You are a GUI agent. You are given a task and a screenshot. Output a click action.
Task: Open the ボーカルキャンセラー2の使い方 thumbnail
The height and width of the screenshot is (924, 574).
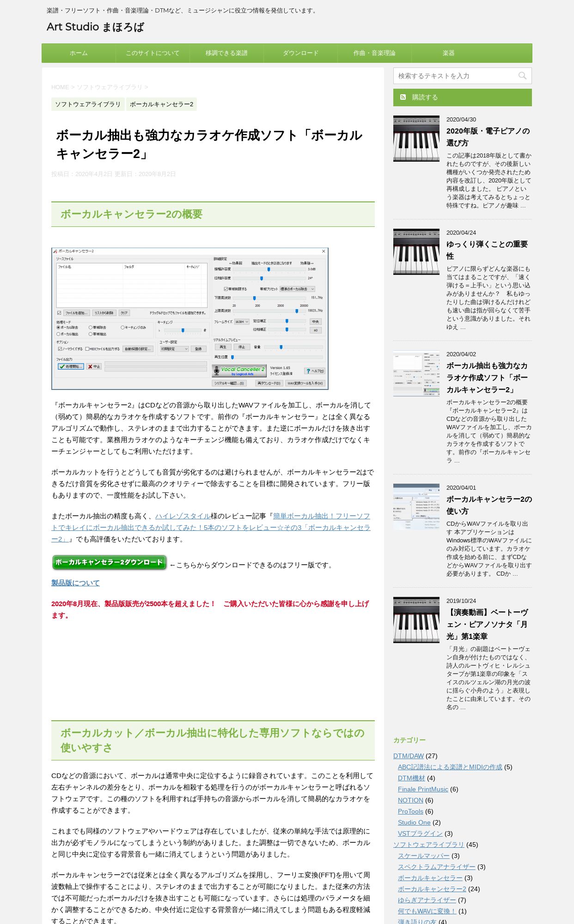tap(416, 507)
